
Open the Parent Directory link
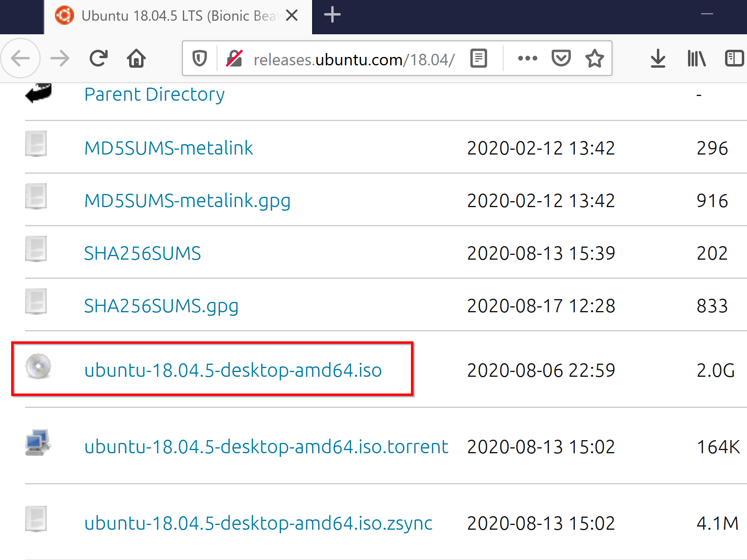[x=154, y=94]
